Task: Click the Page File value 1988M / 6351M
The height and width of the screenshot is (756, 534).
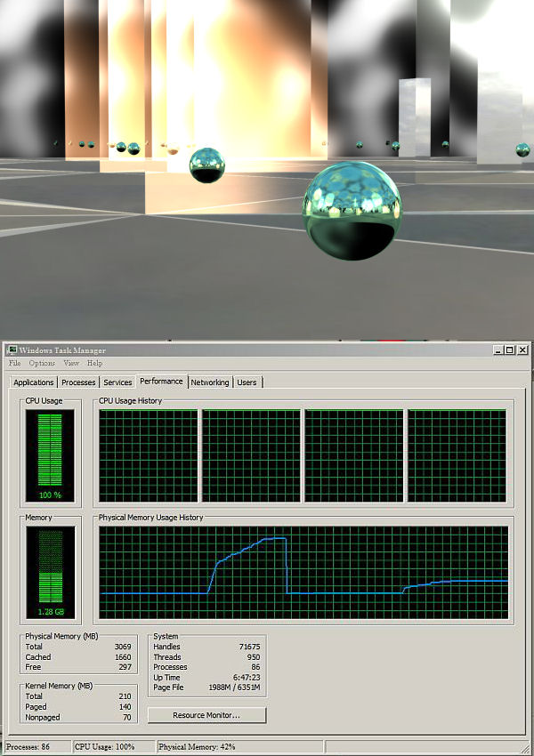Action: pos(234,688)
